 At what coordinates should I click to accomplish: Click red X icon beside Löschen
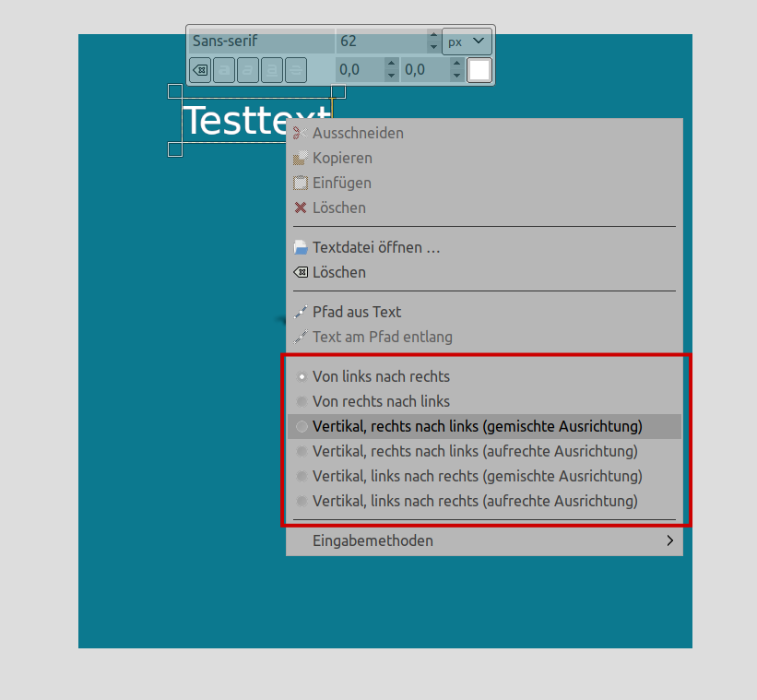pyautogui.click(x=301, y=208)
